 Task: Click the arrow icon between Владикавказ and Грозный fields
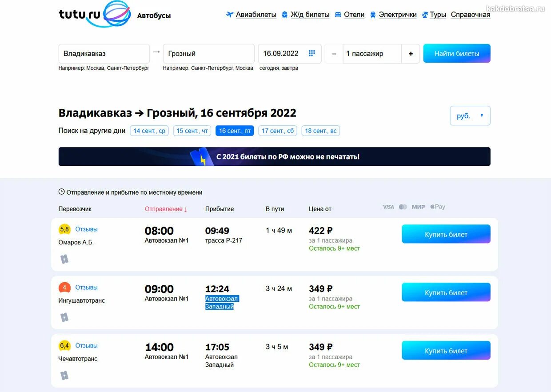coord(156,52)
